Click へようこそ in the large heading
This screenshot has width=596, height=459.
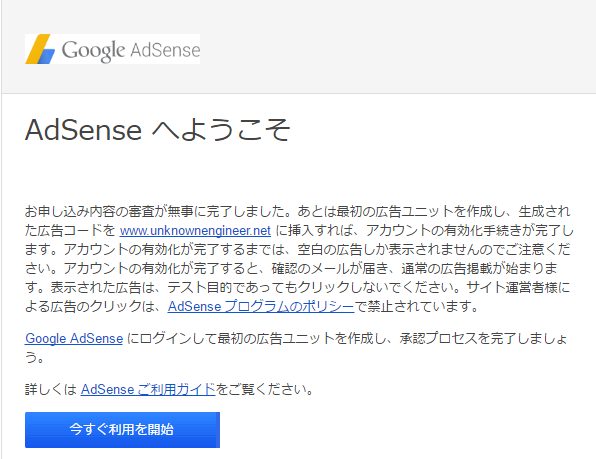221,130
